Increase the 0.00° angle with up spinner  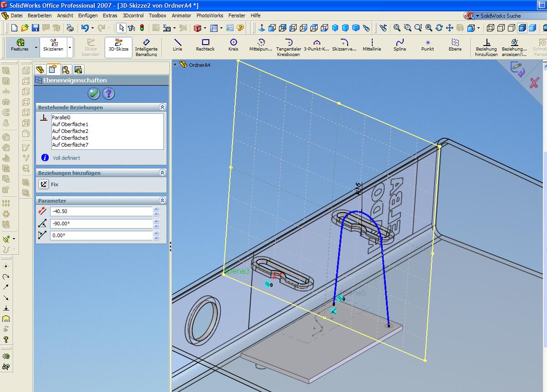coord(157,234)
